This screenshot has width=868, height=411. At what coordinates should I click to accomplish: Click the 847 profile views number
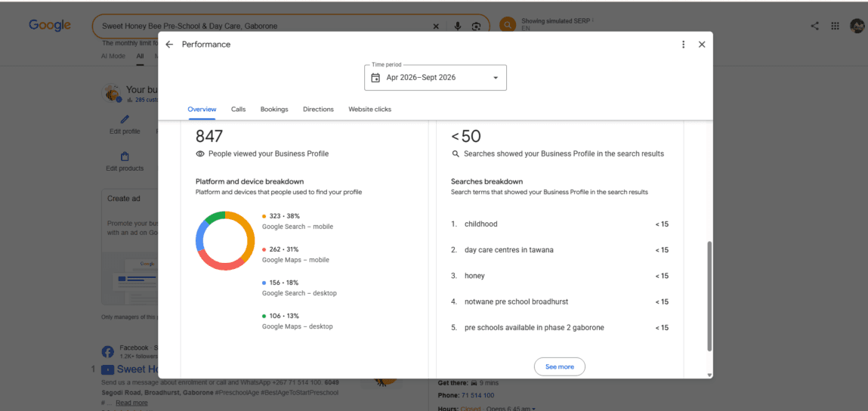(x=209, y=136)
